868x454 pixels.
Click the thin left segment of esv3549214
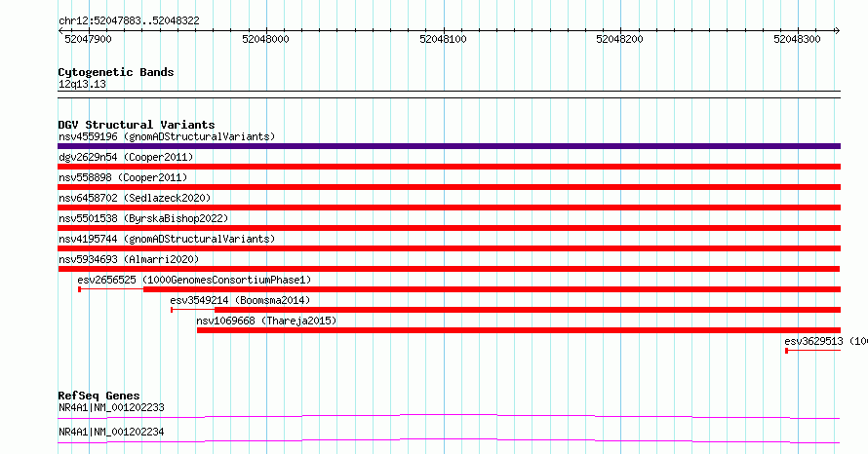pos(193,310)
